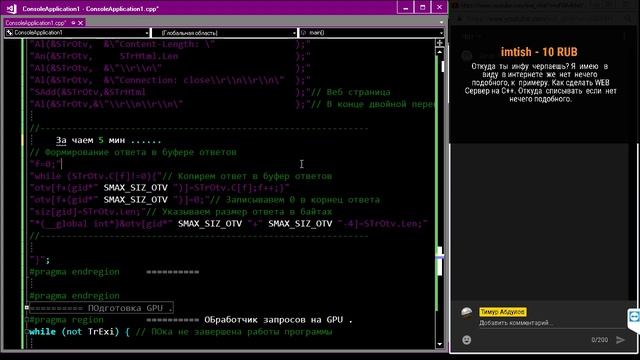This screenshot has height=360, width=640.
Task: Collapse the 'Обработчик запросов на GPU' region
Action: (27, 320)
